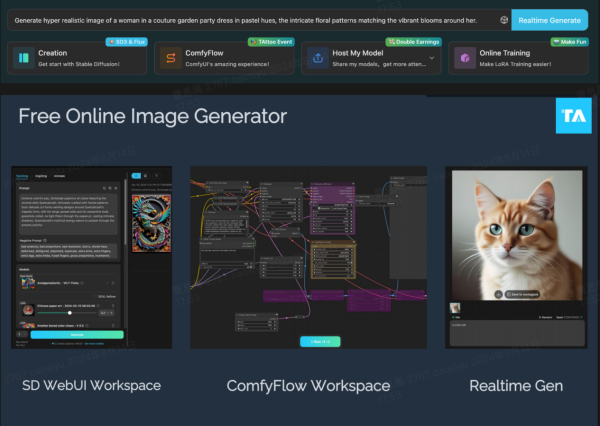
Task: Click the Generate button in SD WebUI preview
Action: point(77,335)
